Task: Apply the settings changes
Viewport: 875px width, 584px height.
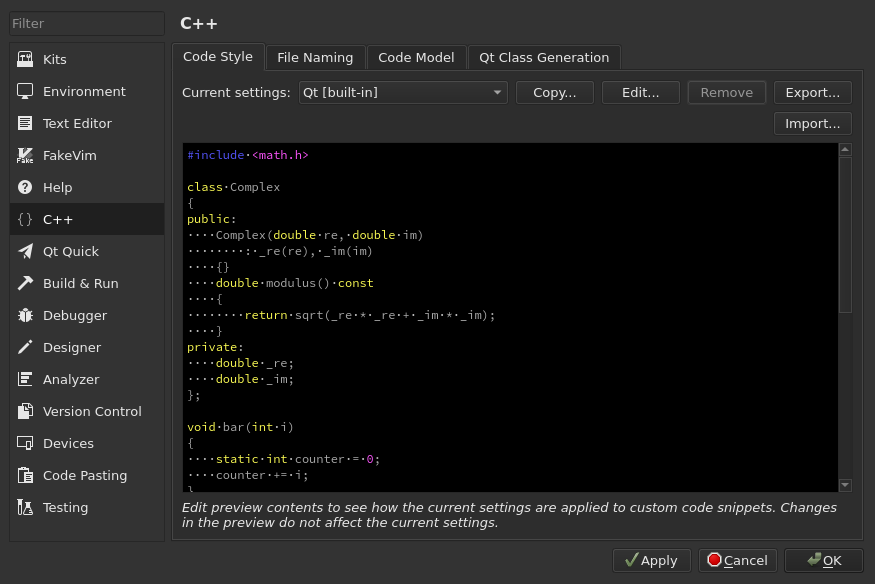Action: [x=651, y=560]
